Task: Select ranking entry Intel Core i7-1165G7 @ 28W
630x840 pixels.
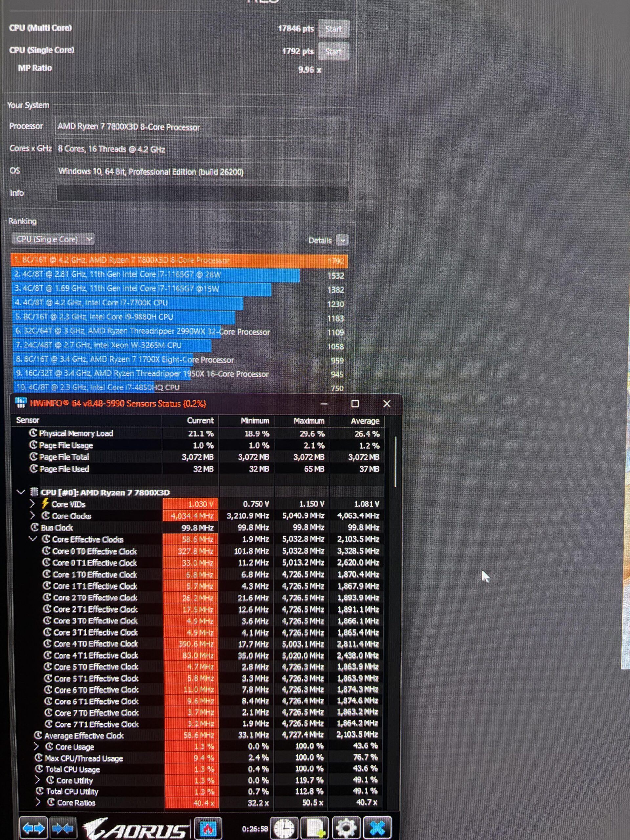Action: click(179, 275)
